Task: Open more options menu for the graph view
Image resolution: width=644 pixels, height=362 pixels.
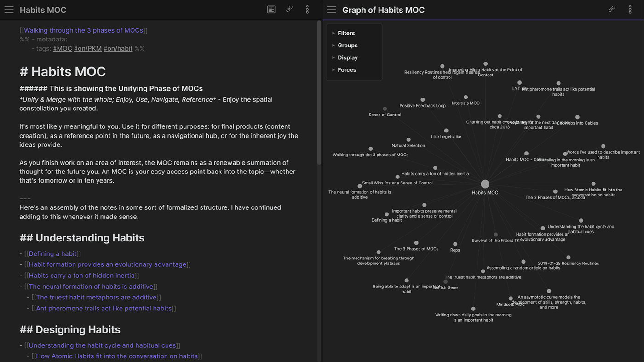Action: pos(630,9)
